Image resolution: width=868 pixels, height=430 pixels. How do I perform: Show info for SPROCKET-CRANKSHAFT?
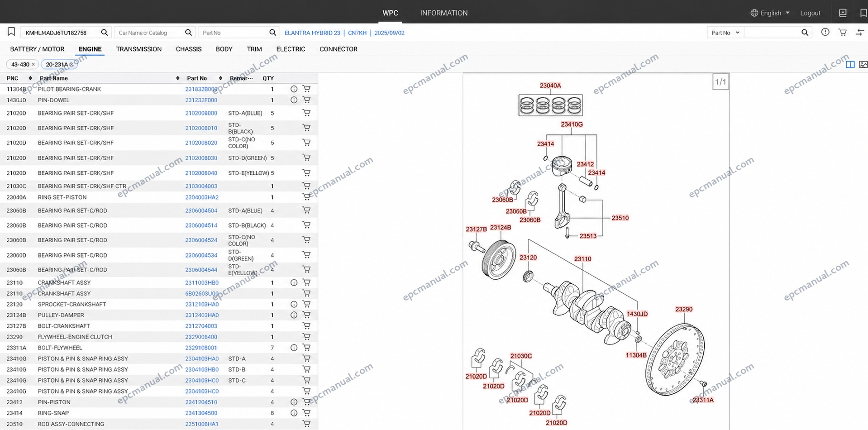(294, 304)
